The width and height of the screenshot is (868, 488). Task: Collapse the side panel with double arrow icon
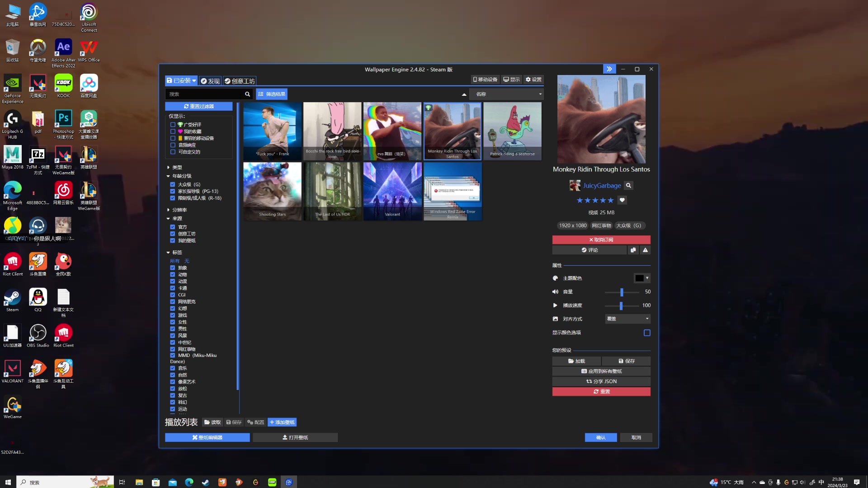click(609, 69)
